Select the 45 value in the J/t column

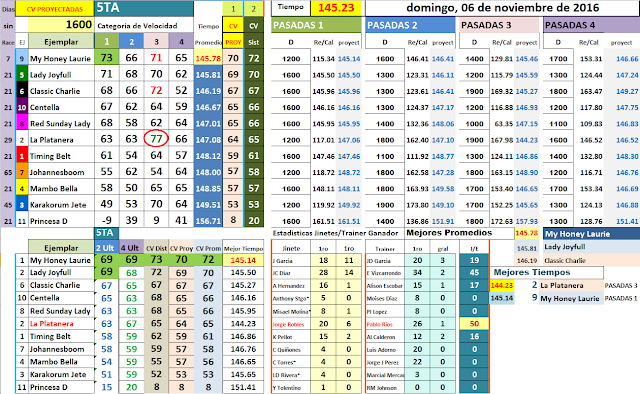pyautogui.click(x=474, y=273)
